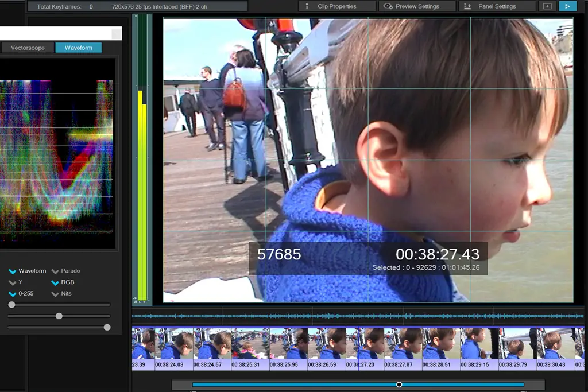Screen dimensions: 588x392
Task: Select the thumbnail labeled 00:38:29.15
Action: pos(480,349)
